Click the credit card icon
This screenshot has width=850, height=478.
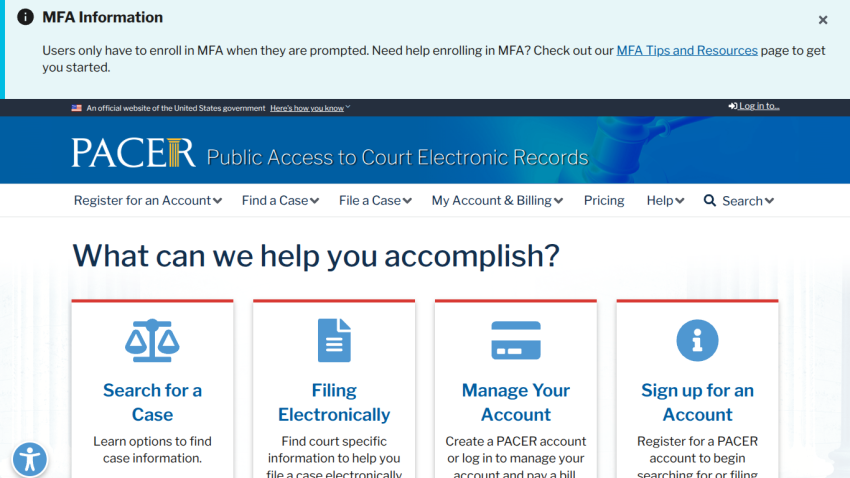point(516,340)
